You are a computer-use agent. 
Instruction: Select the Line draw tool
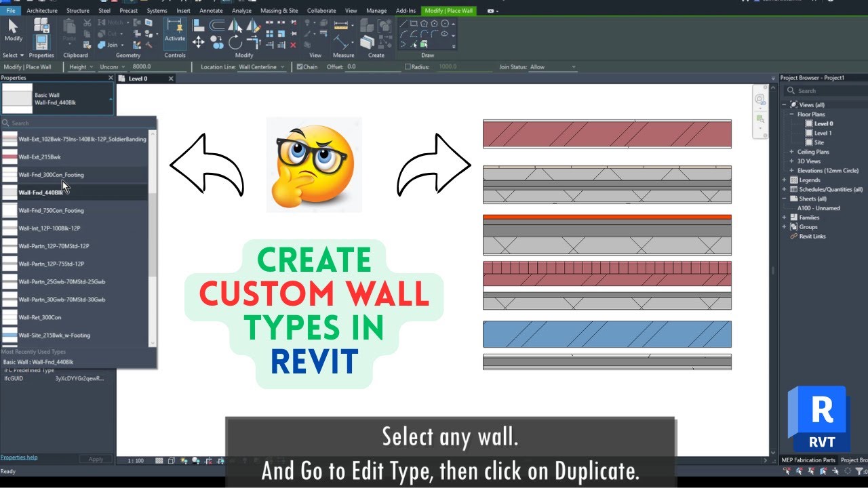pyautogui.click(x=403, y=23)
